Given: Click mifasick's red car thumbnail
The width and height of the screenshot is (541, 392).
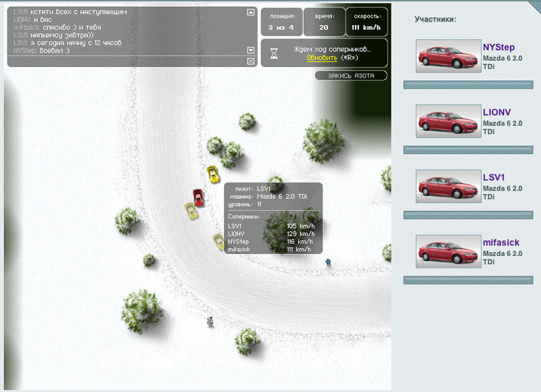Looking at the screenshot, I should tap(446, 251).
